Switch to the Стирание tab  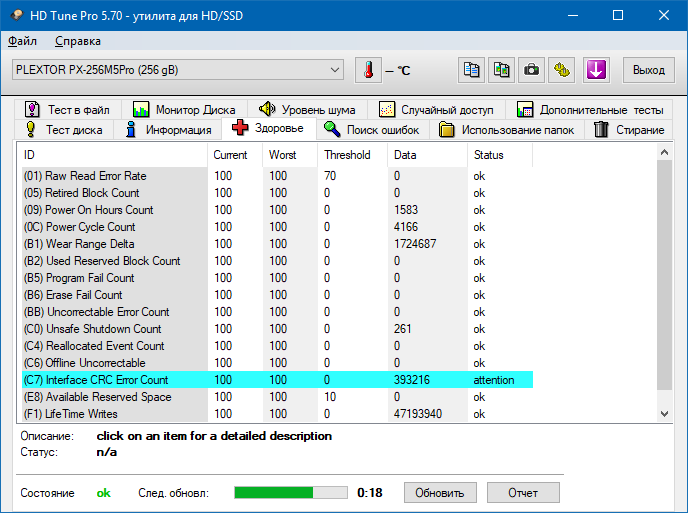(629, 130)
